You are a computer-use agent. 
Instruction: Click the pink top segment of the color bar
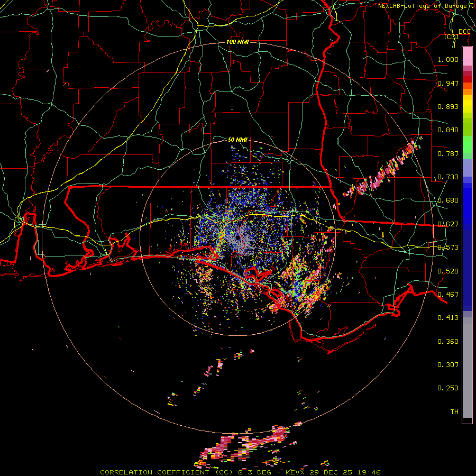click(467, 57)
